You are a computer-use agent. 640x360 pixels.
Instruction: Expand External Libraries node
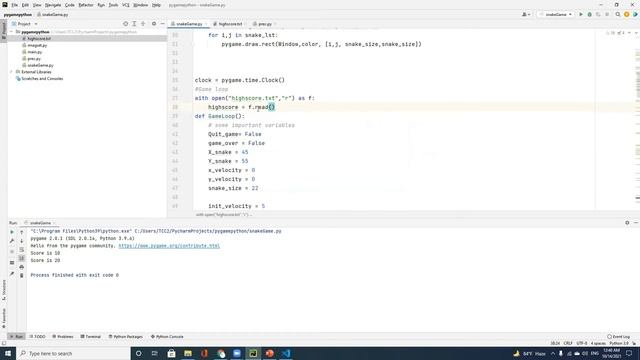[12, 72]
